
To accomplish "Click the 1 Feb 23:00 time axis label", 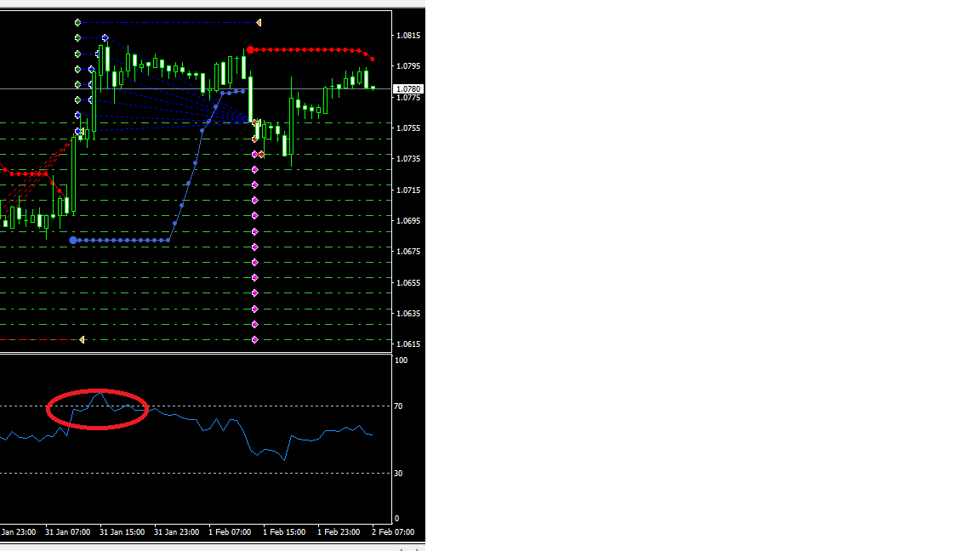I will pyautogui.click(x=339, y=532).
